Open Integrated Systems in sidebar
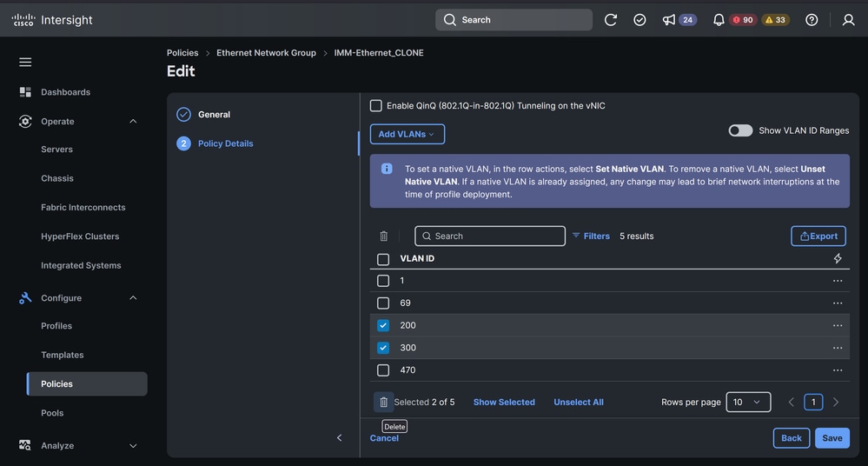Image resolution: width=868 pixels, height=466 pixels. tap(81, 265)
